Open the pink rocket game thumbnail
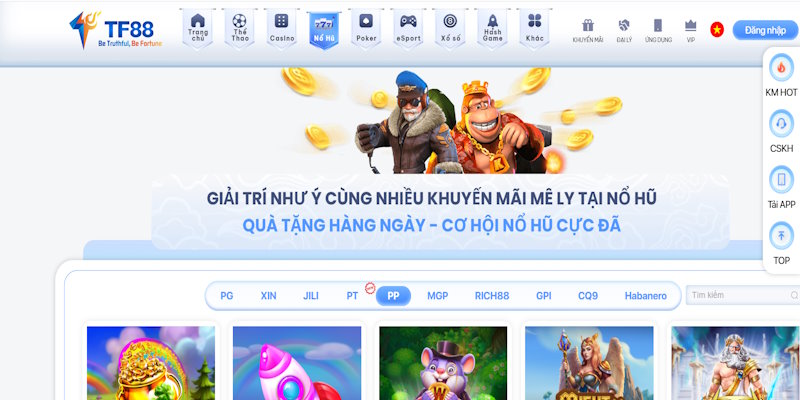 point(297,363)
